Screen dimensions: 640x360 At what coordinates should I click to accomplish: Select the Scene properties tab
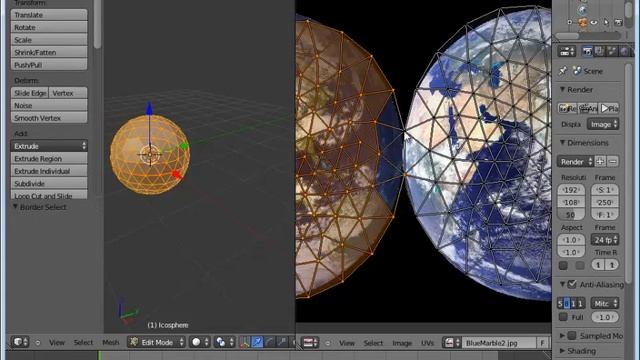pos(612,51)
